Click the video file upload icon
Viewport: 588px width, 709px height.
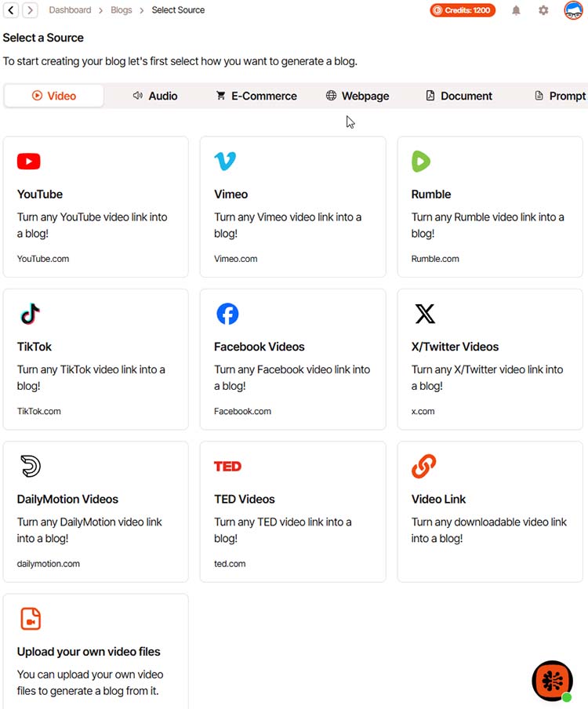(x=31, y=619)
